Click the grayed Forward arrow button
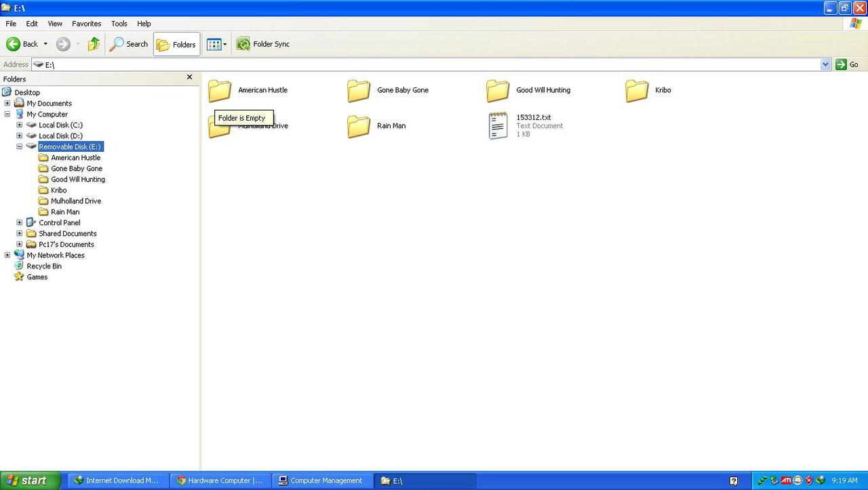Screen dimensions: 868x490 [x=63, y=44]
